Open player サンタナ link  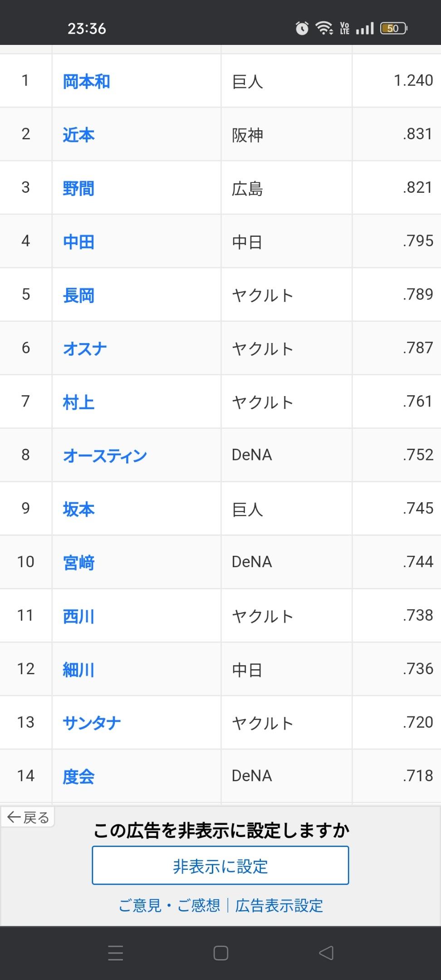pos(92,723)
